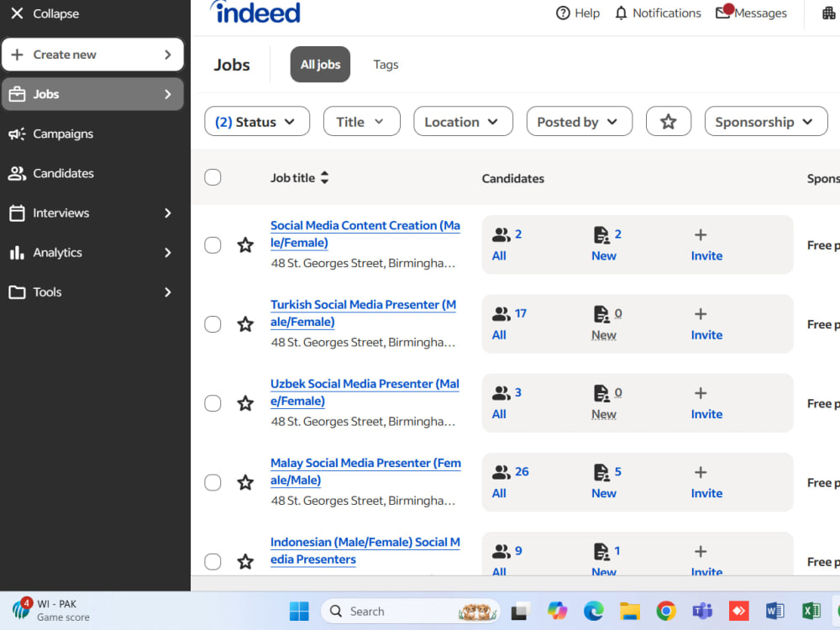View 2 new Content Creation candidates
The image size is (840, 630).
click(x=606, y=244)
